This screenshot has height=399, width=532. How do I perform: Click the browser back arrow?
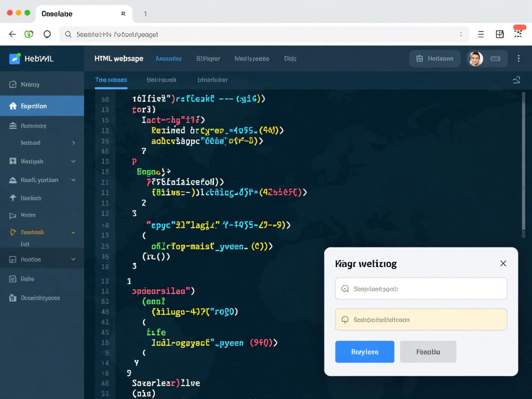point(12,34)
